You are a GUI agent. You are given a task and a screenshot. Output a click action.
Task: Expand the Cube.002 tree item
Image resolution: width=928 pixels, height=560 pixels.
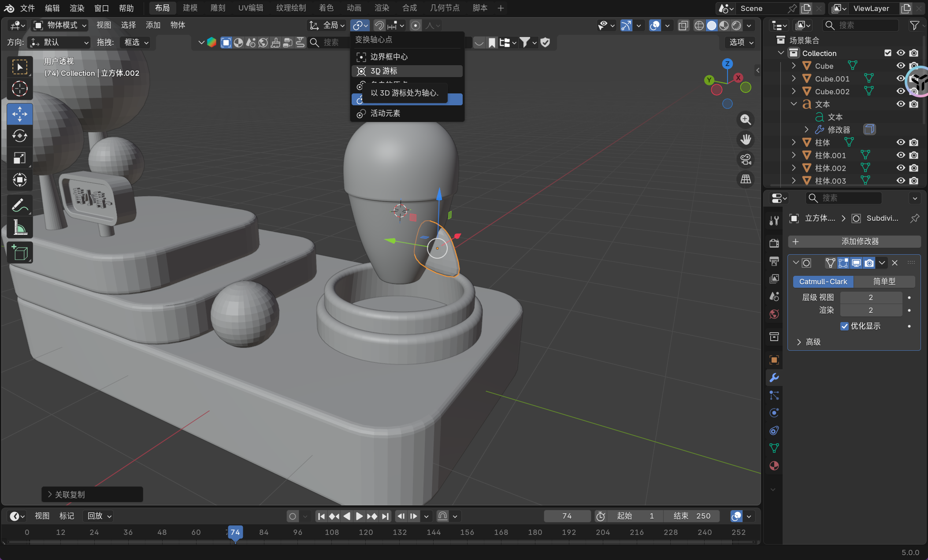(x=794, y=91)
